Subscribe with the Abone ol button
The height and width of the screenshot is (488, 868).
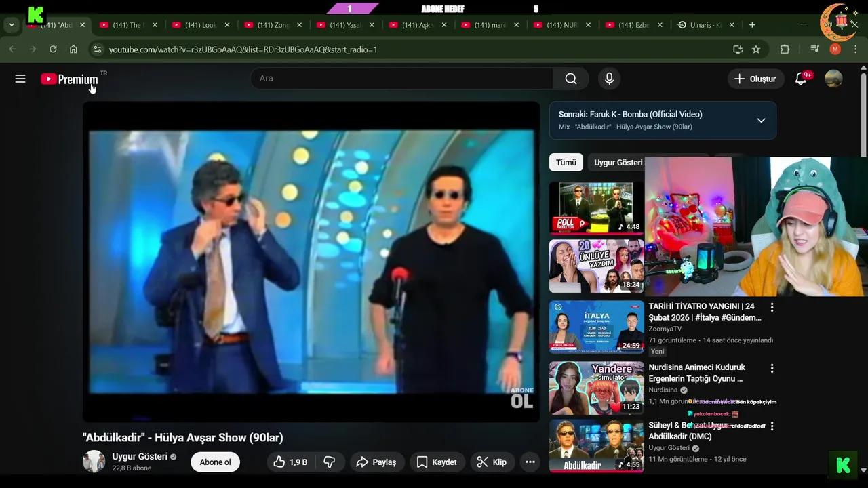pyautogui.click(x=215, y=462)
